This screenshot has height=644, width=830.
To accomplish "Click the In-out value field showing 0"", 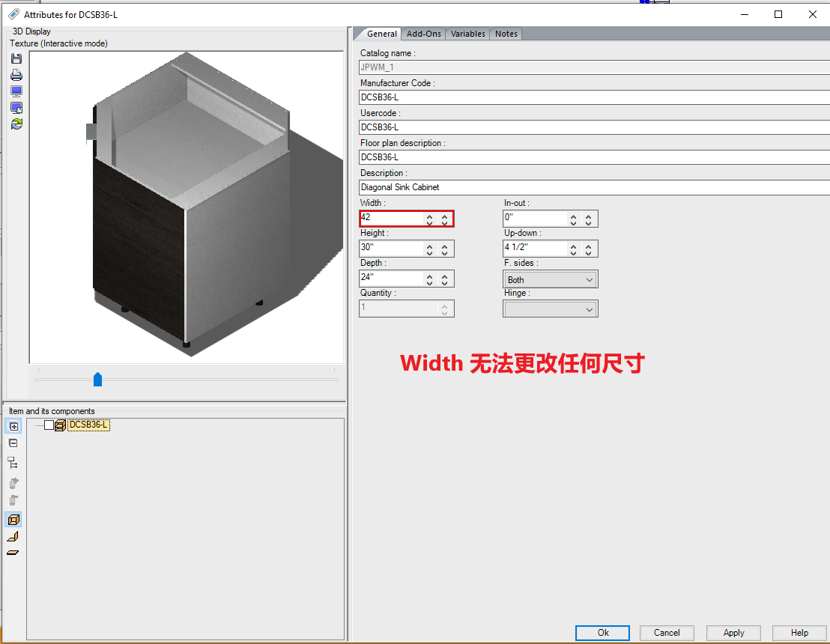I will 535,219.
